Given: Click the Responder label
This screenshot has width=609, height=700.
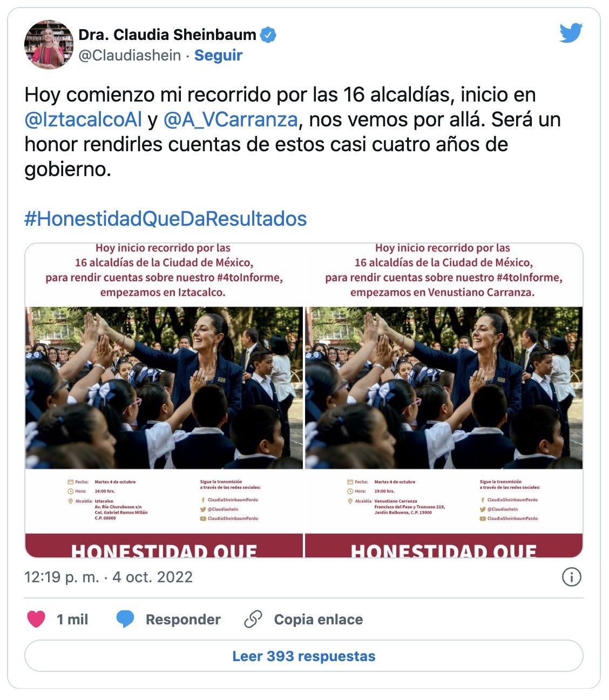Looking at the screenshot, I should 183,620.
